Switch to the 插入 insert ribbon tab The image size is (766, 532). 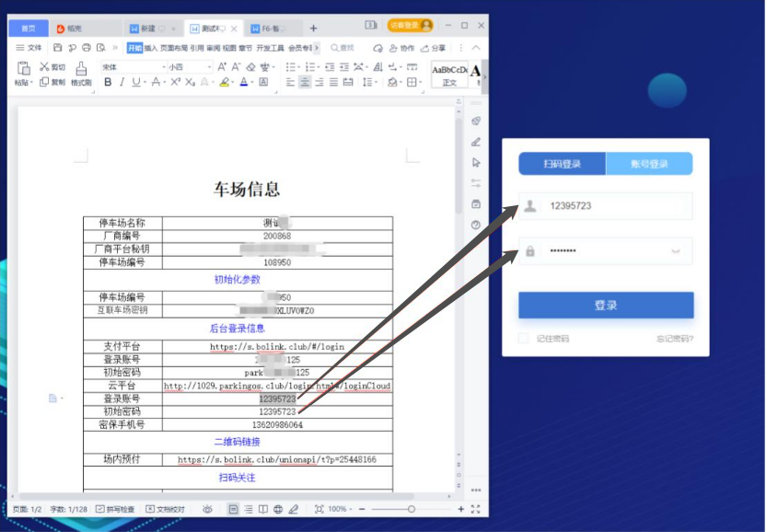coord(150,48)
